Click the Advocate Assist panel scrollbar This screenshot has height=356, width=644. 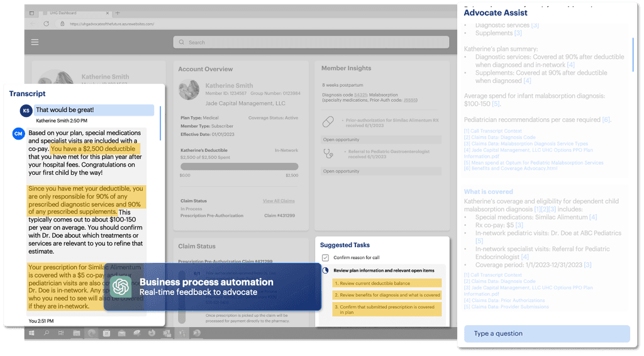point(633,55)
